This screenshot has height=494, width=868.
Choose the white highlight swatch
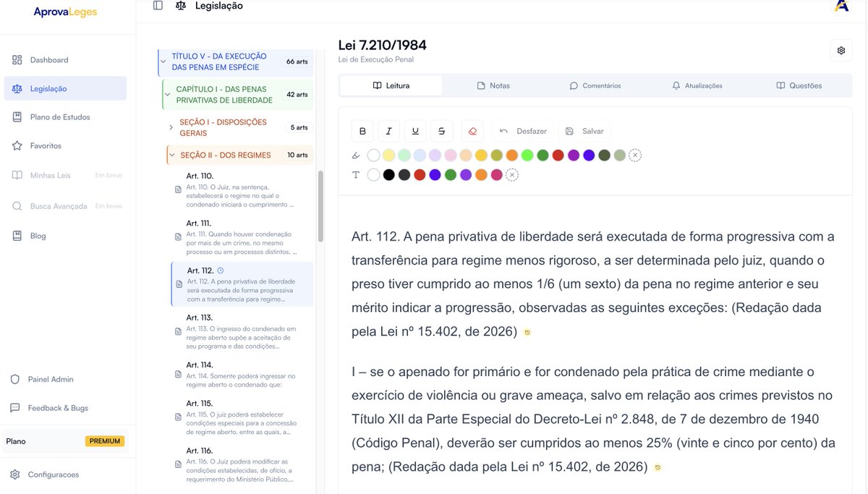pyautogui.click(x=373, y=156)
